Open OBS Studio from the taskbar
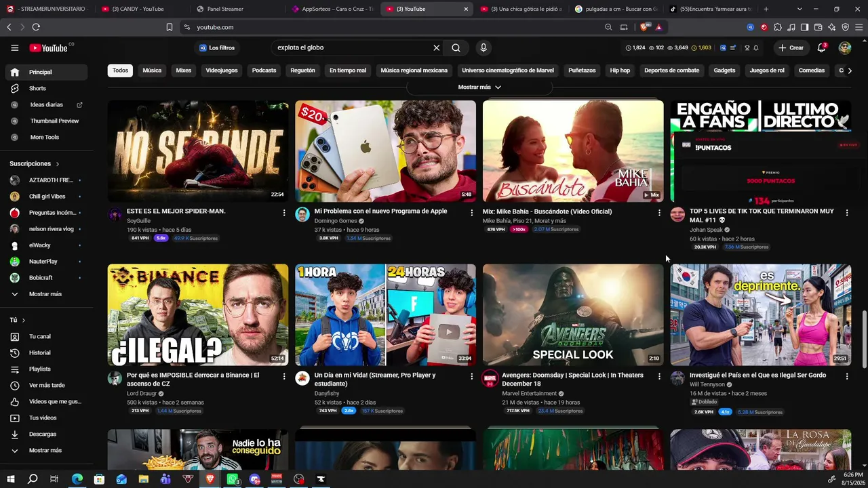 [299, 479]
